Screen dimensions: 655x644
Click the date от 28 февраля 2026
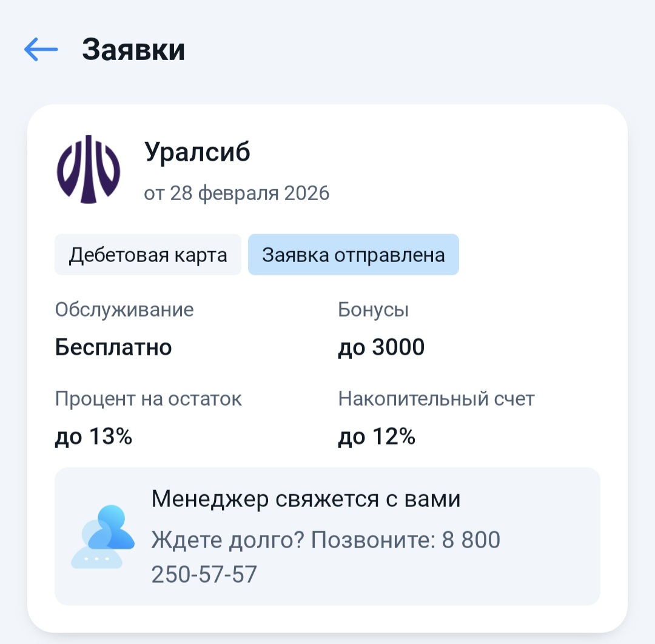237,193
